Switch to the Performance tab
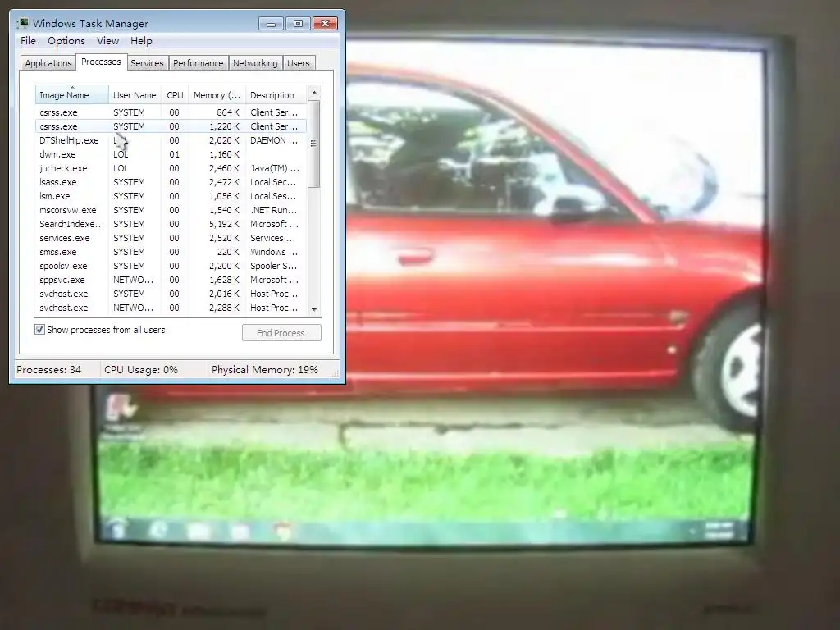Viewport: 840px width, 630px height. [199, 63]
